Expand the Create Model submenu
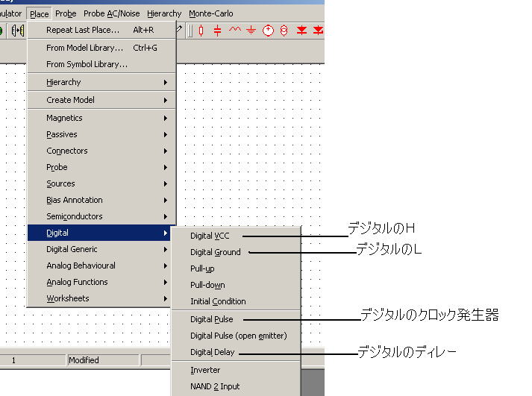The height and width of the screenshot is (396, 532). coord(101,100)
